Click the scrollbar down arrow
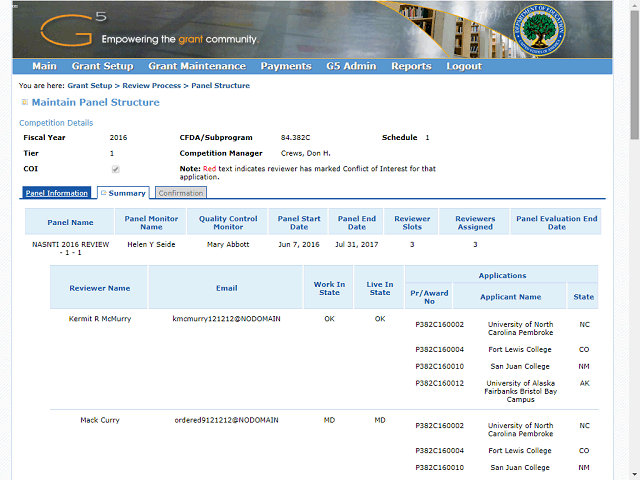The height and width of the screenshot is (480, 640). pos(635,476)
